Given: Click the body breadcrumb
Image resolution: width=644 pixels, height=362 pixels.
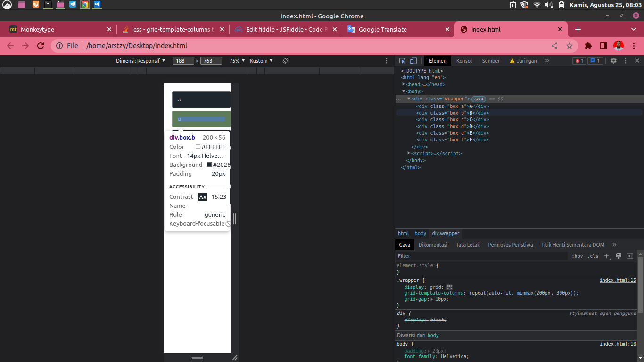Looking at the screenshot, I should point(420,233).
